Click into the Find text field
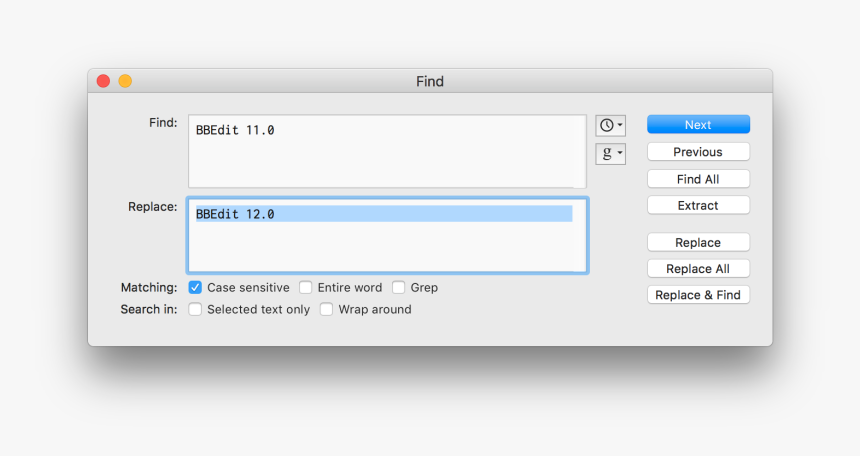The height and width of the screenshot is (456, 860). [x=387, y=151]
